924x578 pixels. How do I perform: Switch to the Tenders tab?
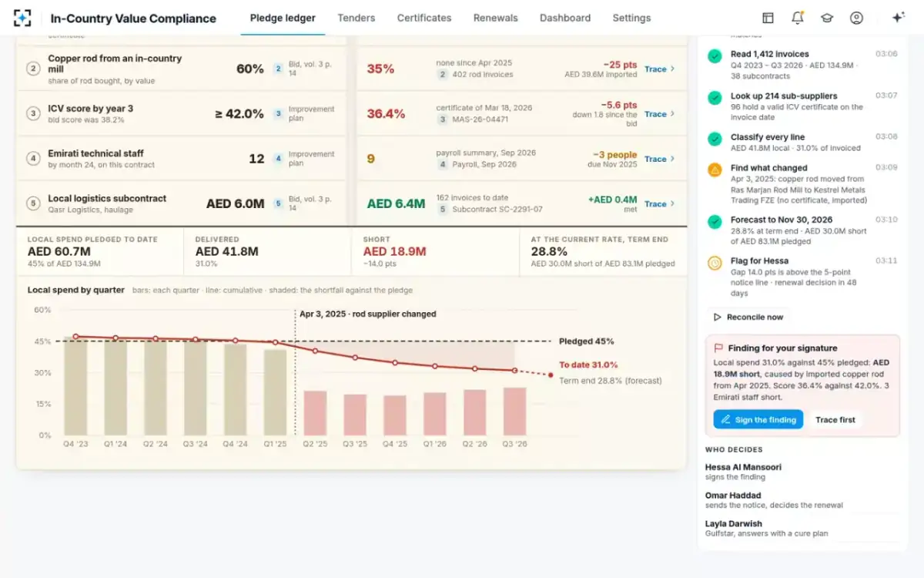357,18
